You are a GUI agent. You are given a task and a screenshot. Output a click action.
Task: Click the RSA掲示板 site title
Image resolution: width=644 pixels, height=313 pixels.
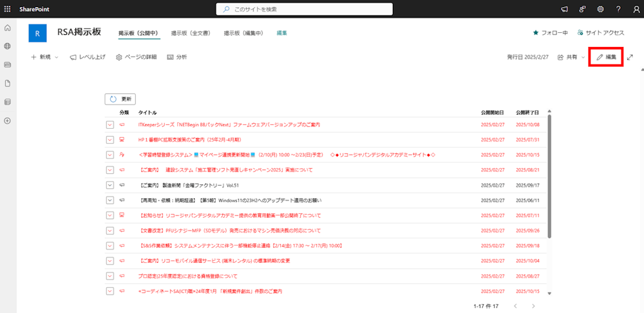(x=79, y=32)
